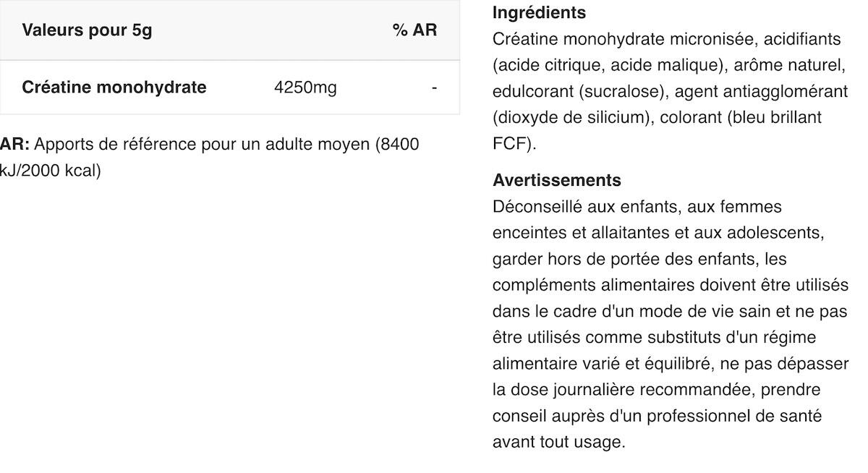Click "dioxyde de silicium" in the ingredients

[571, 117]
